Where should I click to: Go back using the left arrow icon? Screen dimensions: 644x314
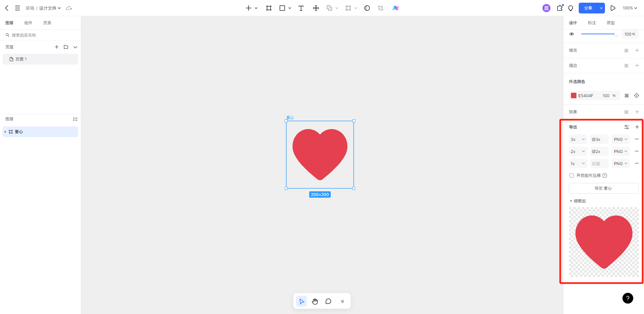pyautogui.click(x=7, y=8)
